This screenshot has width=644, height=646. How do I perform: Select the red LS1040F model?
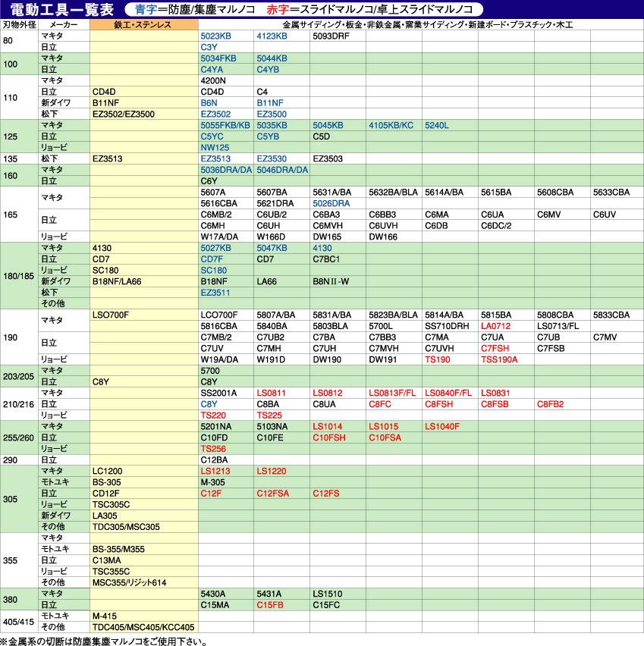(x=442, y=426)
